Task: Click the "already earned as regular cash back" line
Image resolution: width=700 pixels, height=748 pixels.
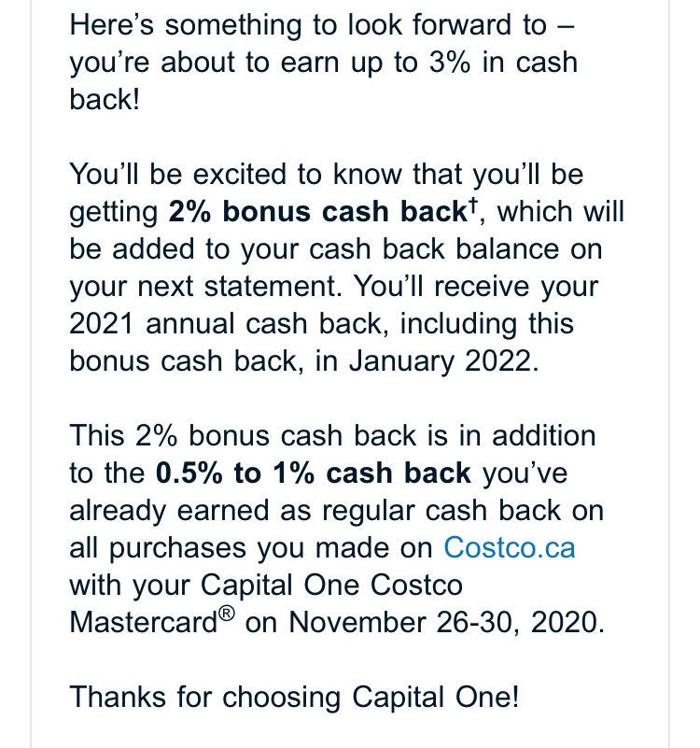Action: click(336, 511)
